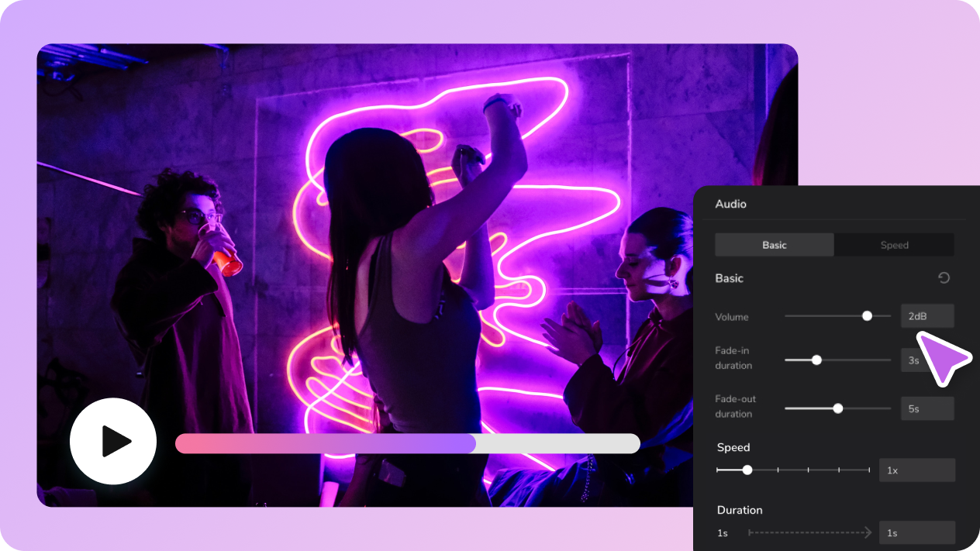This screenshot has height=551, width=980.
Task: Click the white play button
Action: pyautogui.click(x=113, y=442)
